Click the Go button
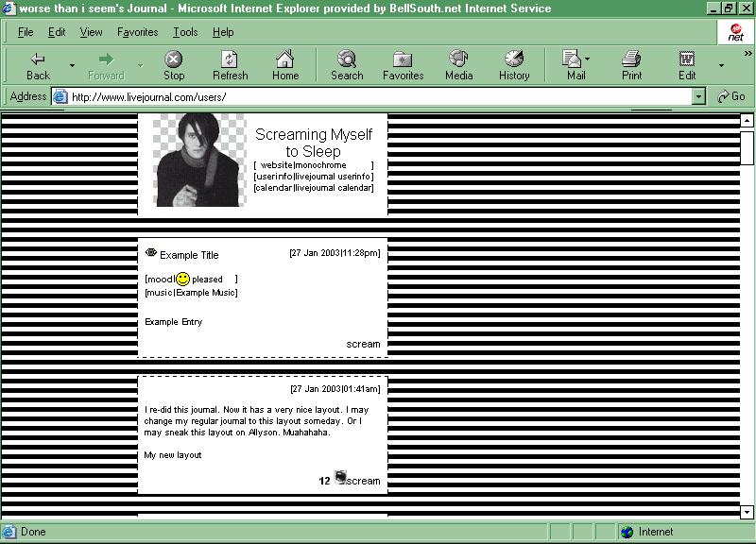The image size is (756, 544). point(730,97)
